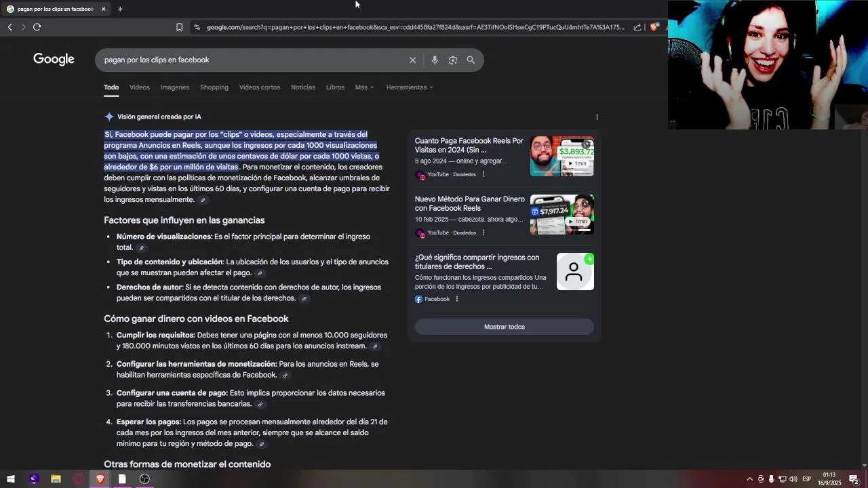Clear the search box with the X icon
This screenshot has width=868, height=488.
pos(412,60)
